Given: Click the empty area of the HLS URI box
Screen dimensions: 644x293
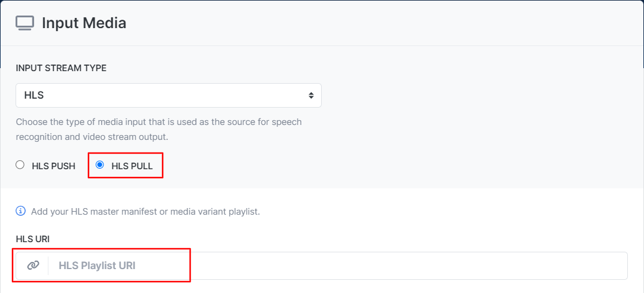Looking at the screenshot, I should click(382, 265).
